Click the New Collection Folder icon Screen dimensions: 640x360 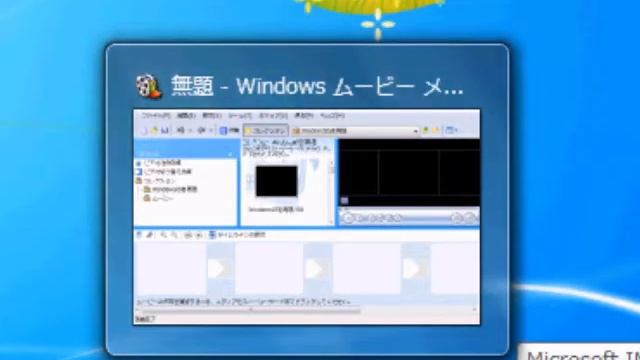tap(436, 130)
